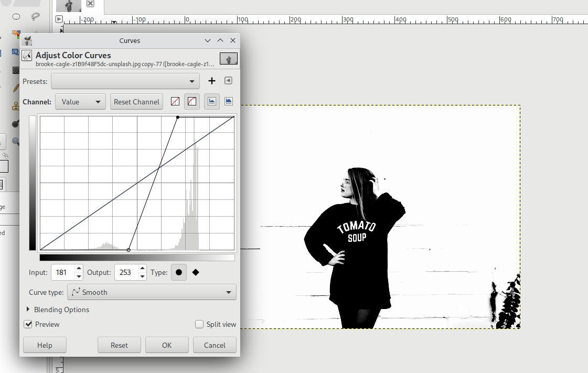Confirm the curves with OK
Image resolution: width=588 pixels, height=373 pixels.
tap(167, 345)
